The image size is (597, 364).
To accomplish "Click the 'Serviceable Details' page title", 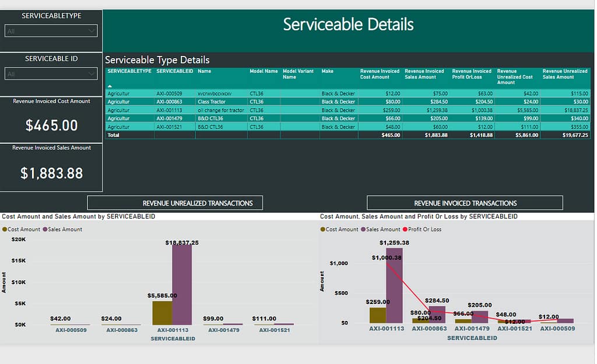I will click(x=348, y=24).
